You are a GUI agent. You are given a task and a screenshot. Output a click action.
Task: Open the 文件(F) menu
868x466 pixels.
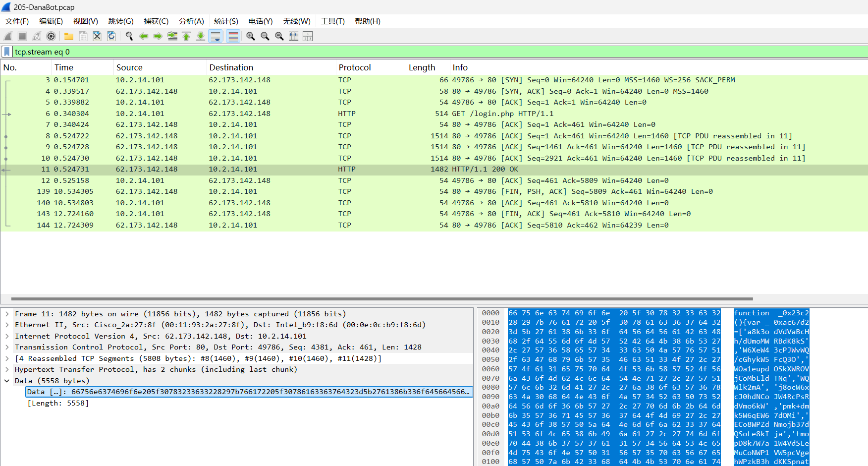click(17, 21)
